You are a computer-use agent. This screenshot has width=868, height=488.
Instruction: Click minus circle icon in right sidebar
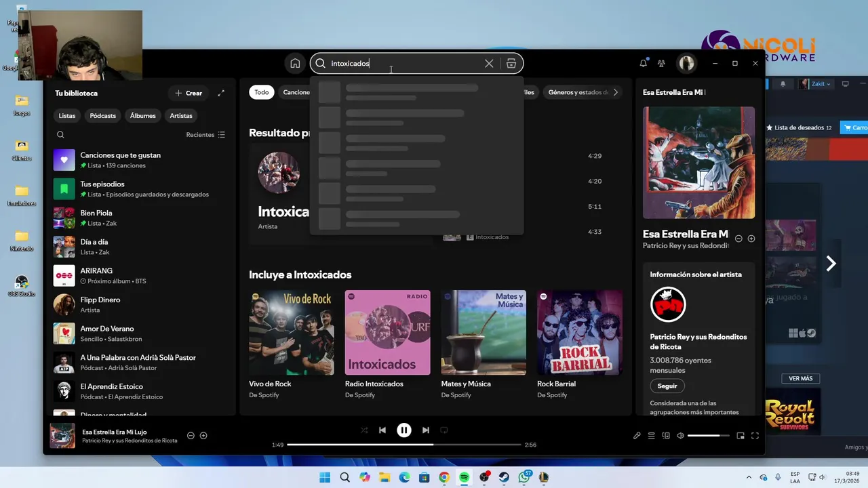(x=739, y=239)
